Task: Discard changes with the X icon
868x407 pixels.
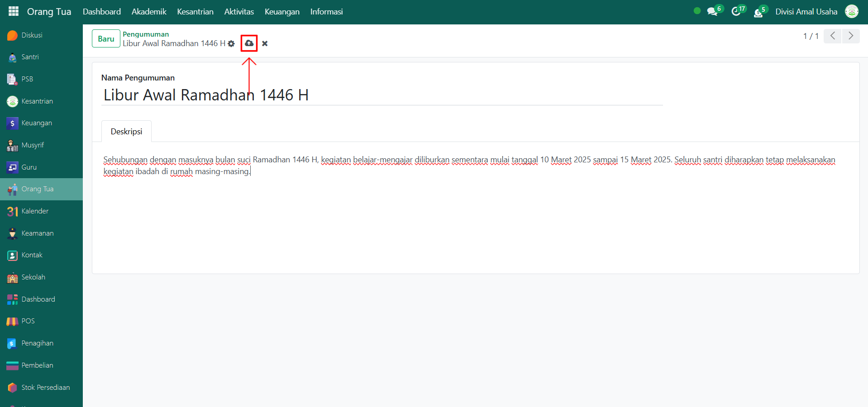Action: 265,43
